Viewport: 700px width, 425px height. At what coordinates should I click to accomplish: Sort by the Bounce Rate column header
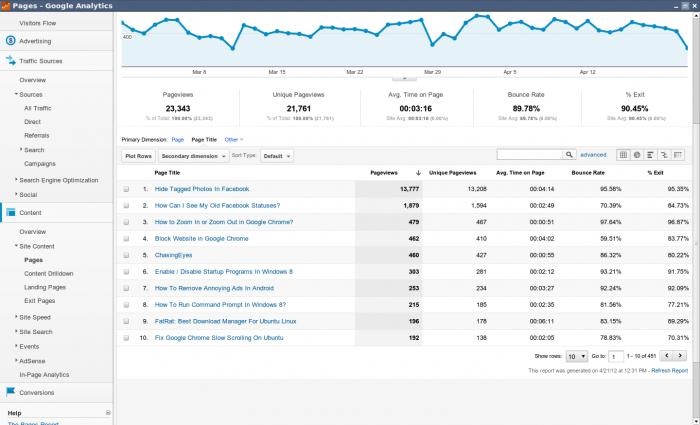(x=588, y=173)
